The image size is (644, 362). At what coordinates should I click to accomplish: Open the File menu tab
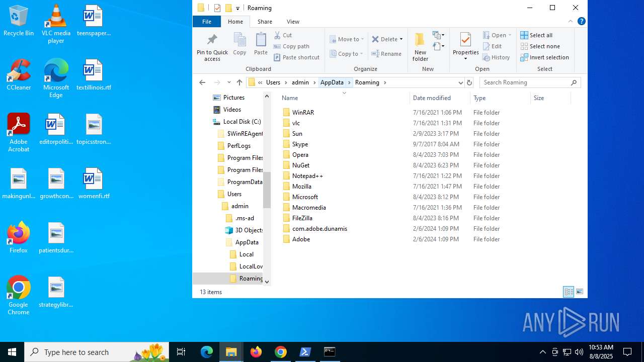tap(207, 22)
